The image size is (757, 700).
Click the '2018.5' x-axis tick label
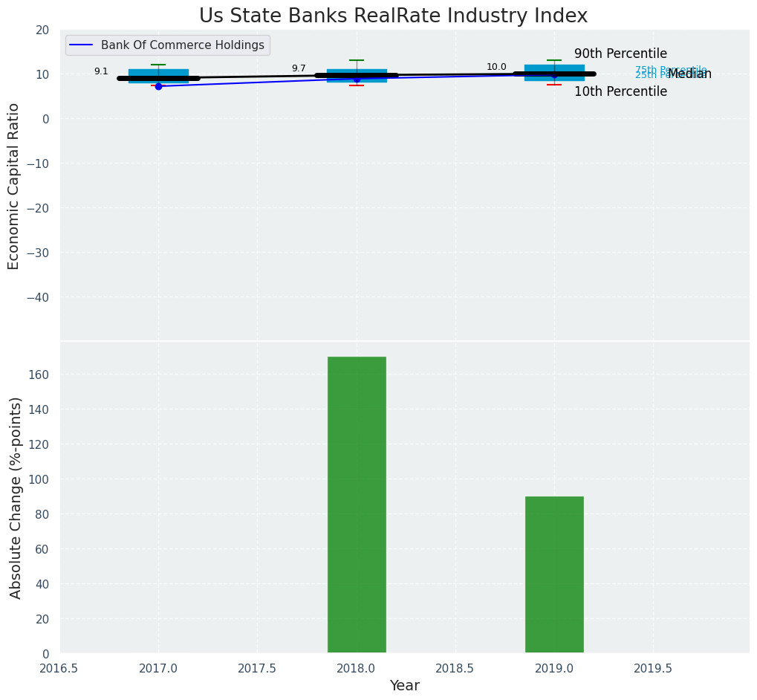455,669
